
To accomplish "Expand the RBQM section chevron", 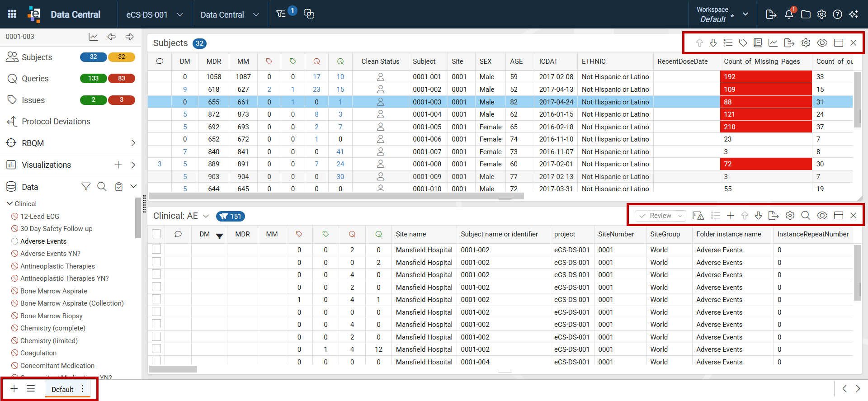I will [133, 143].
